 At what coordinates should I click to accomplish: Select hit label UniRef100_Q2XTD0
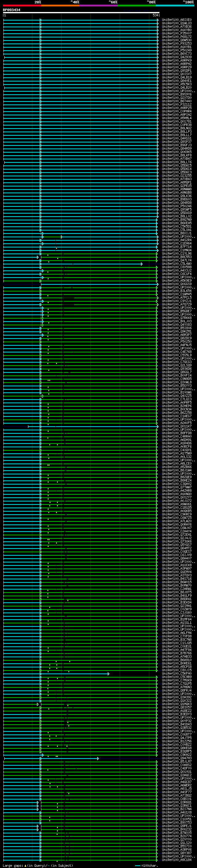point(177,98)
